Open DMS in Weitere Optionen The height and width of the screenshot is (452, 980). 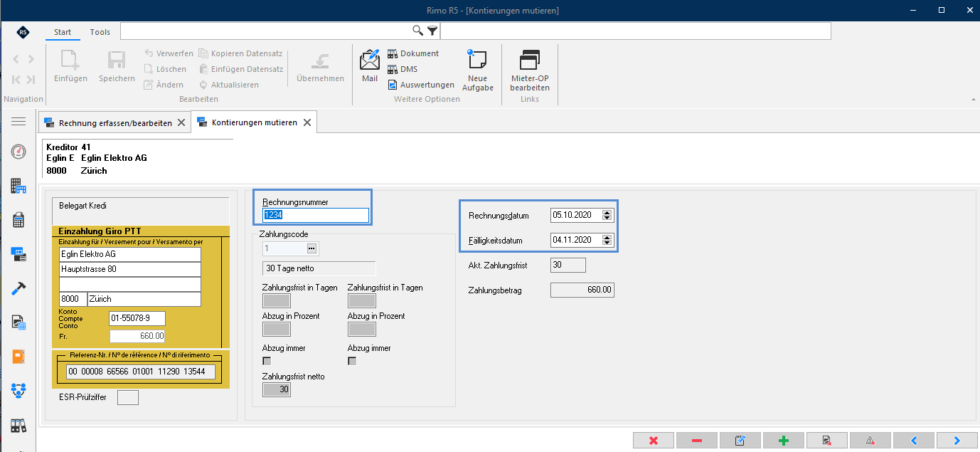403,69
